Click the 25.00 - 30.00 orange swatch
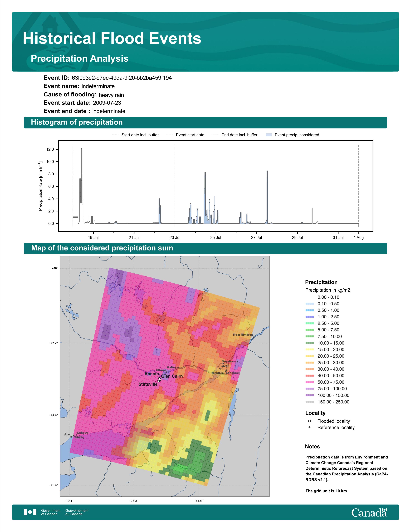411x532 pixels. 310,363
